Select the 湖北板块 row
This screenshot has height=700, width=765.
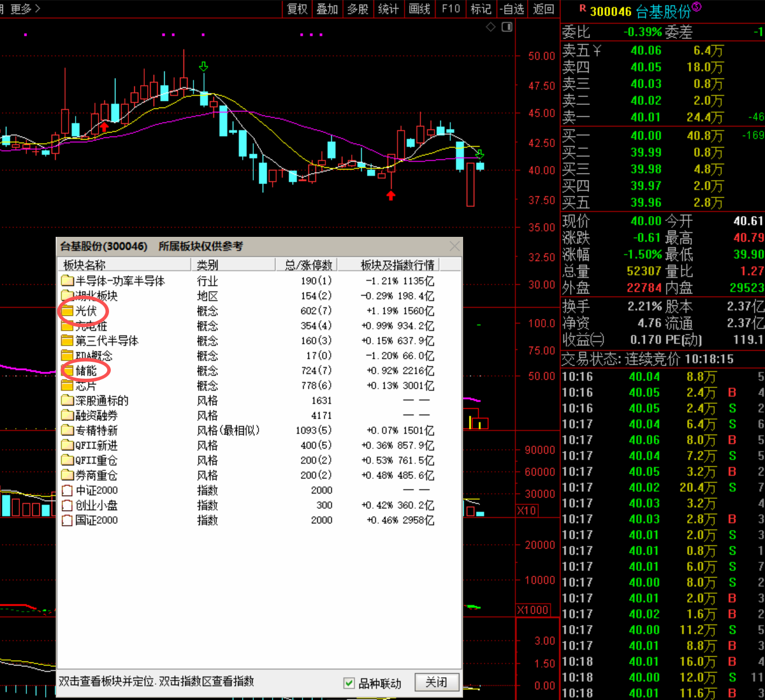click(249, 296)
